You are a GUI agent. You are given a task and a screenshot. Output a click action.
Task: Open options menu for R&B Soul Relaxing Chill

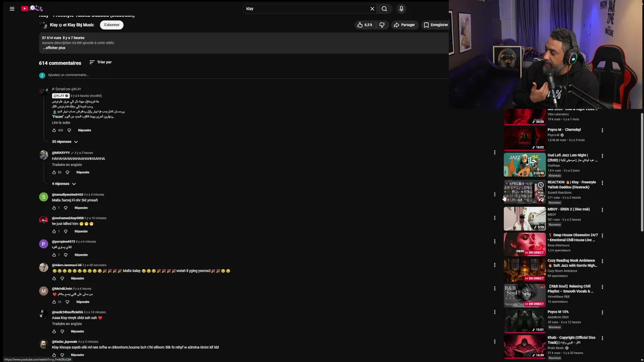(602, 287)
